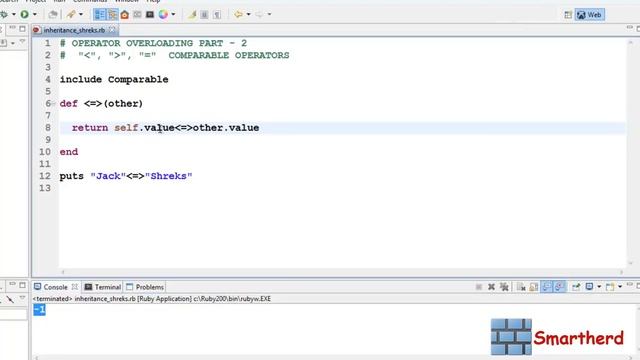Close the Console tab using its X
640x360 pixels.
[x=74, y=287]
